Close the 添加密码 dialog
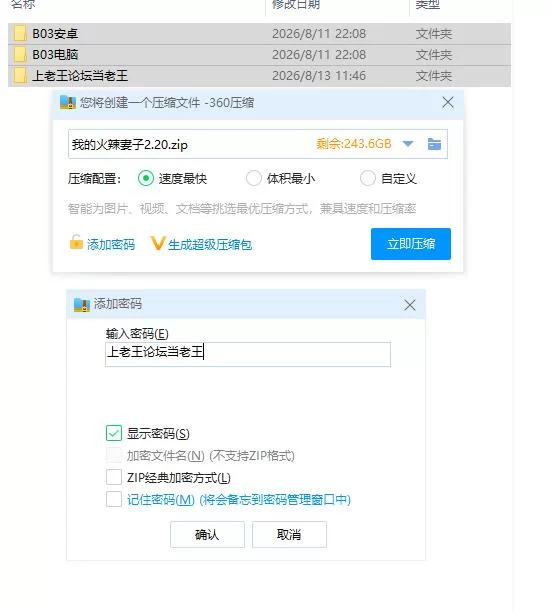The width and height of the screenshot is (551, 611). (x=410, y=305)
